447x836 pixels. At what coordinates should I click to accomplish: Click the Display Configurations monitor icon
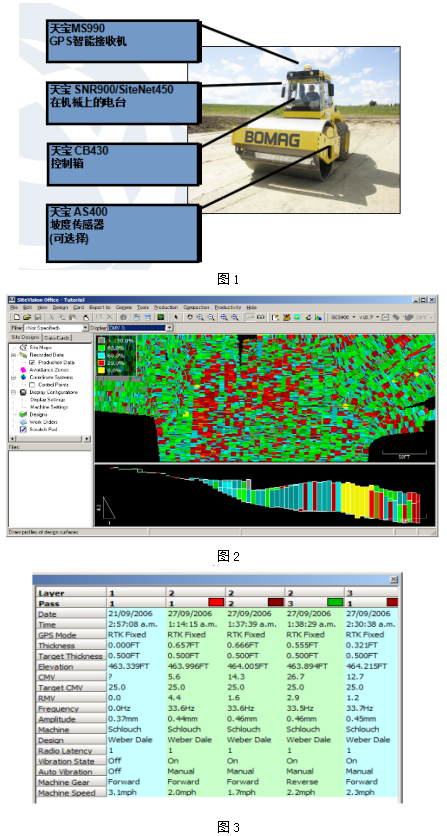(x=23, y=392)
